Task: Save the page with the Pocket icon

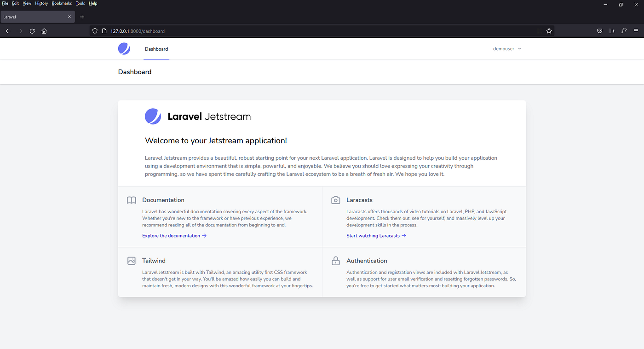Action: click(599, 31)
